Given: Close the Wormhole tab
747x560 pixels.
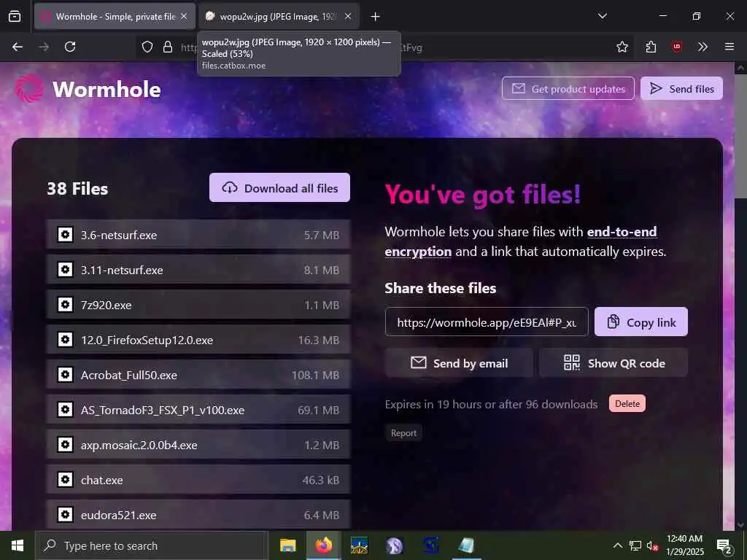Looking at the screenshot, I should click(x=184, y=17).
